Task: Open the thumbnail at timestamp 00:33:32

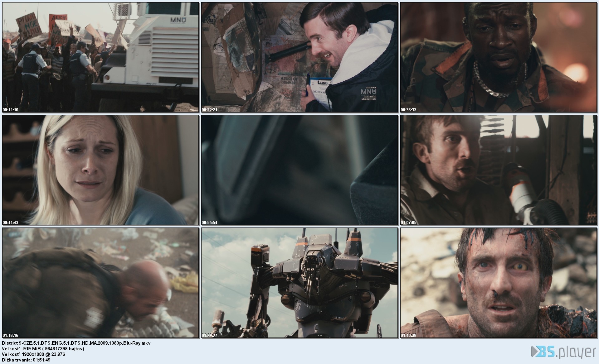Action: click(x=499, y=57)
